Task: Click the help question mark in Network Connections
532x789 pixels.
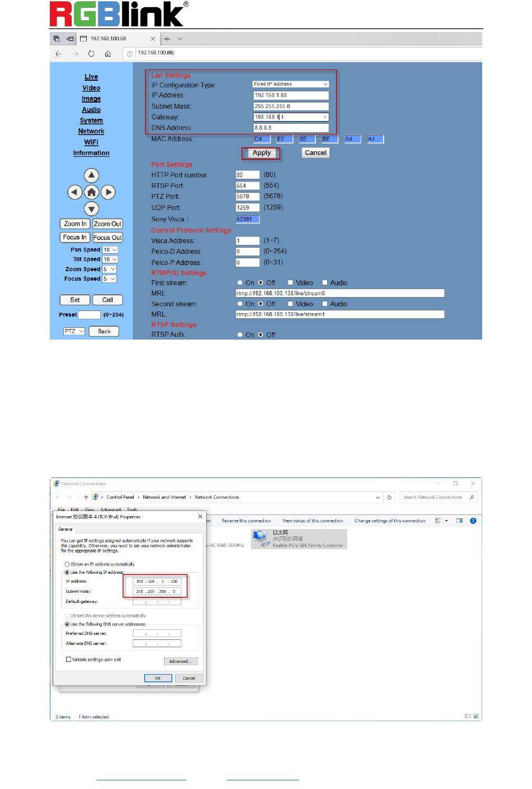Action: pos(473,521)
